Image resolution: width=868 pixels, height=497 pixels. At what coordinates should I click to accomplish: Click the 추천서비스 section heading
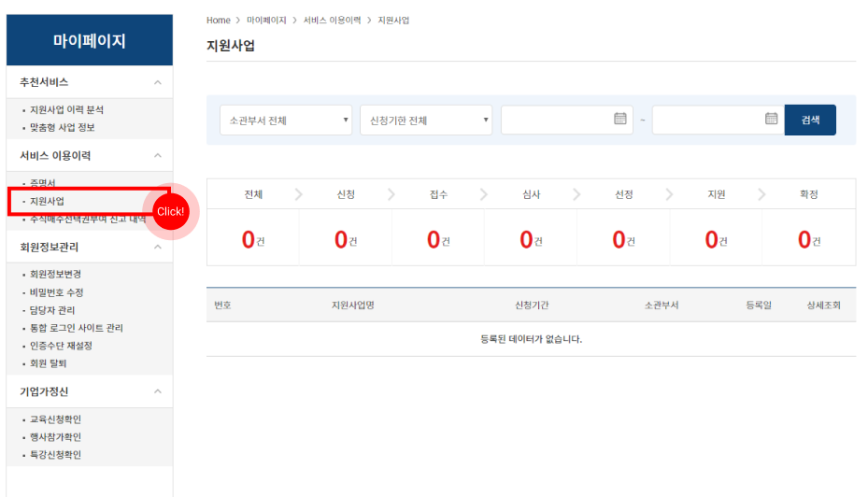[x=44, y=82]
